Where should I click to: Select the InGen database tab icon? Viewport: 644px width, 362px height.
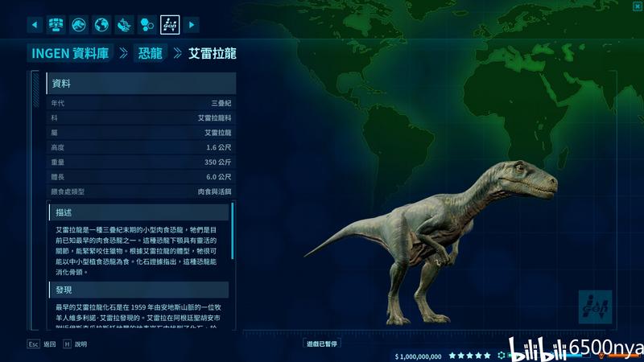170,25
